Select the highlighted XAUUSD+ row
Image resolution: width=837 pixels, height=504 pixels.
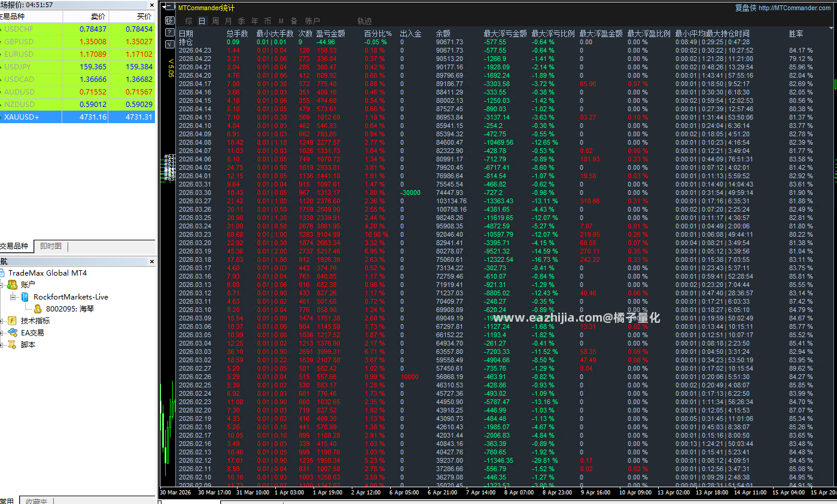click(77, 117)
